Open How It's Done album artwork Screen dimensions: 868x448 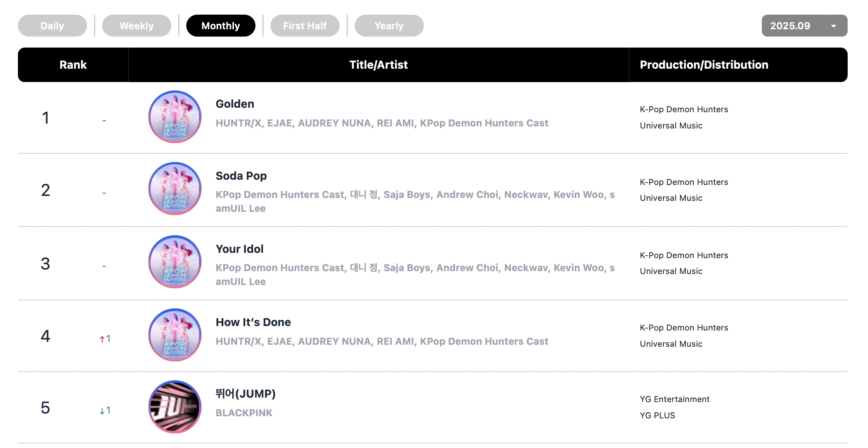click(x=175, y=335)
